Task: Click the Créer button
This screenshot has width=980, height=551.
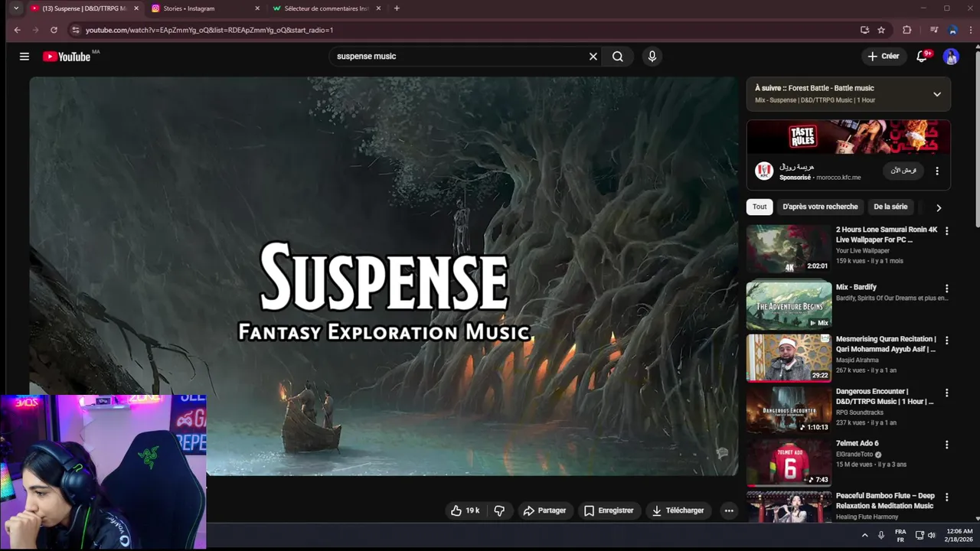Action: click(883, 56)
